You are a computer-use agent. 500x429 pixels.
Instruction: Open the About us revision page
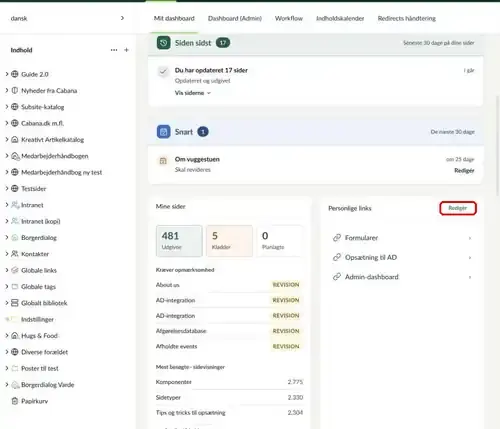[x=228, y=285]
